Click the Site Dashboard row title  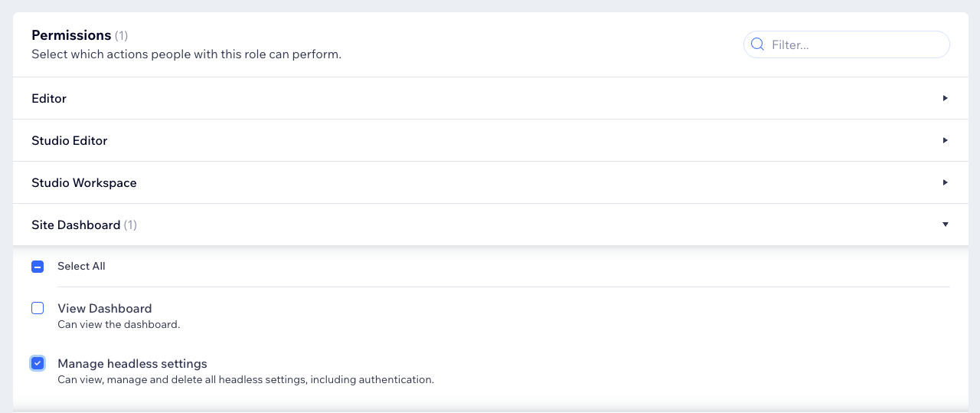(x=76, y=225)
